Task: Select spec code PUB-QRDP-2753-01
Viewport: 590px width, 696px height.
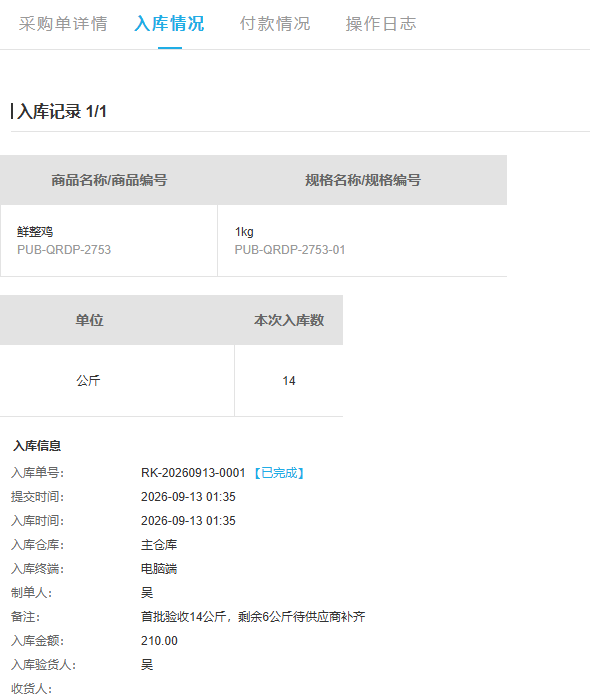Action: pos(290,249)
